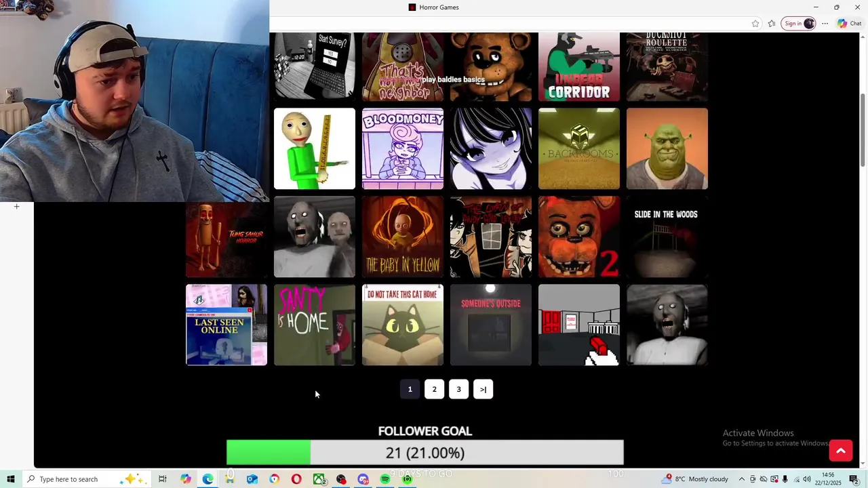The width and height of the screenshot is (868, 488).
Task: Click the red scroll-to-top arrow button
Action: click(x=841, y=450)
